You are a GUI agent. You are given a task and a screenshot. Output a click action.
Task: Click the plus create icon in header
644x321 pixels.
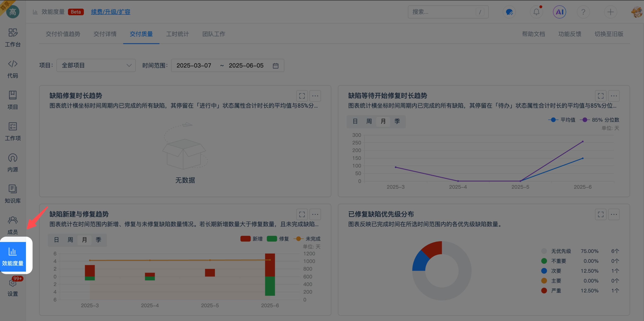pyautogui.click(x=611, y=12)
